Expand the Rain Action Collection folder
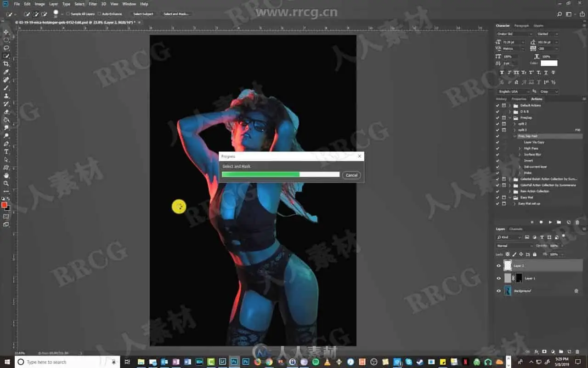 tap(510, 191)
